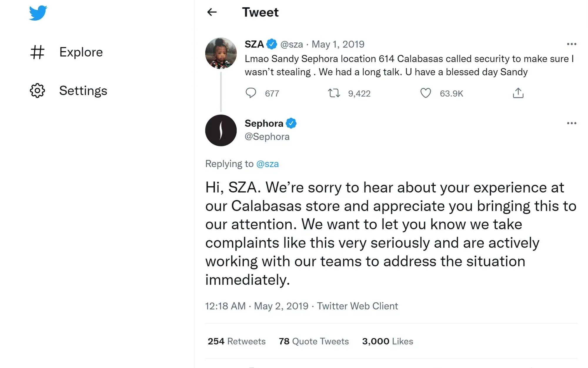Image resolution: width=588 pixels, height=368 pixels.
Task: Click the reply bubble on SZA's tweet
Action: coord(251,93)
